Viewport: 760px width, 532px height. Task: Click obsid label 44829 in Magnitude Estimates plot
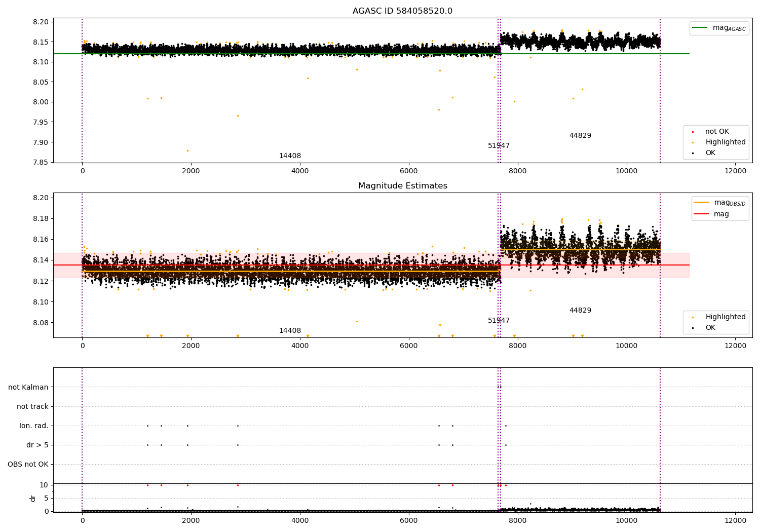[x=580, y=311]
